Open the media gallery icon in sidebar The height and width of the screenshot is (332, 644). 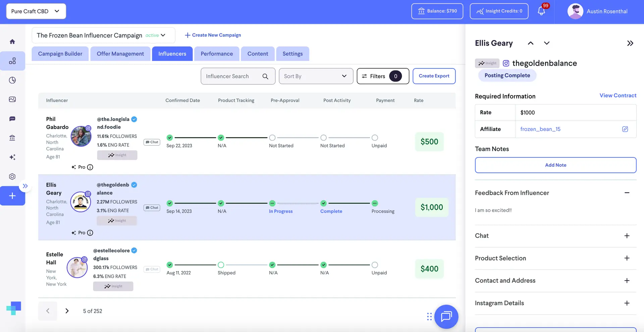click(12, 99)
